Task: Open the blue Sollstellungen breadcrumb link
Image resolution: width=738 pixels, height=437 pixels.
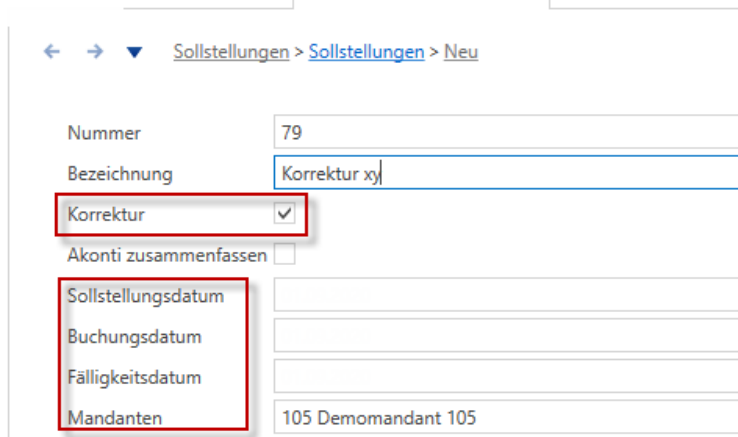Action: tap(366, 51)
